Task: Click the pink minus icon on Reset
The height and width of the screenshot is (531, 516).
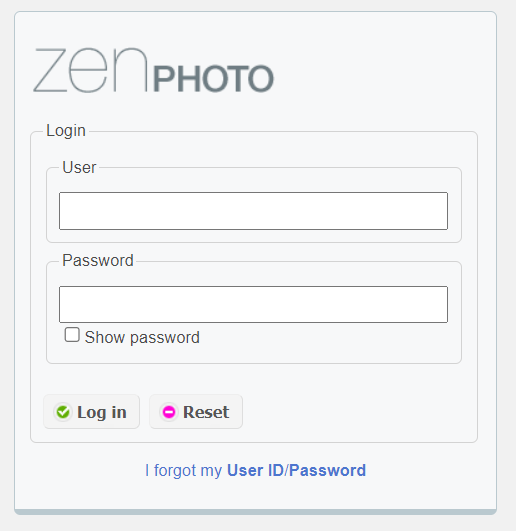Action: click(x=169, y=412)
